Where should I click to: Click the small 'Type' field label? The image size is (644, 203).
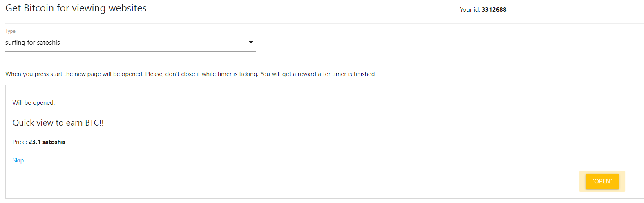[x=10, y=31]
